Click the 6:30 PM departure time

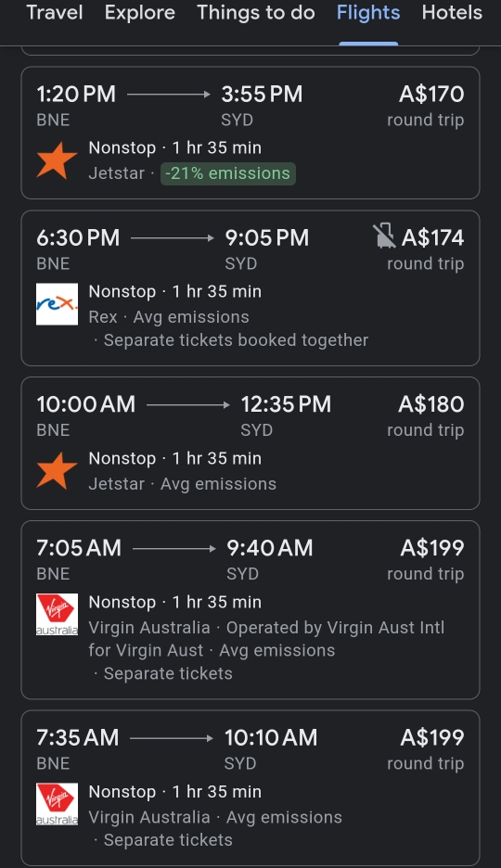(x=78, y=238)
